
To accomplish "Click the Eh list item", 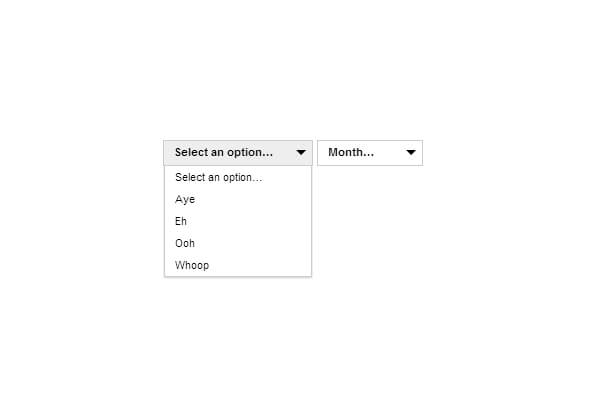I will click(x=181, y=221).
